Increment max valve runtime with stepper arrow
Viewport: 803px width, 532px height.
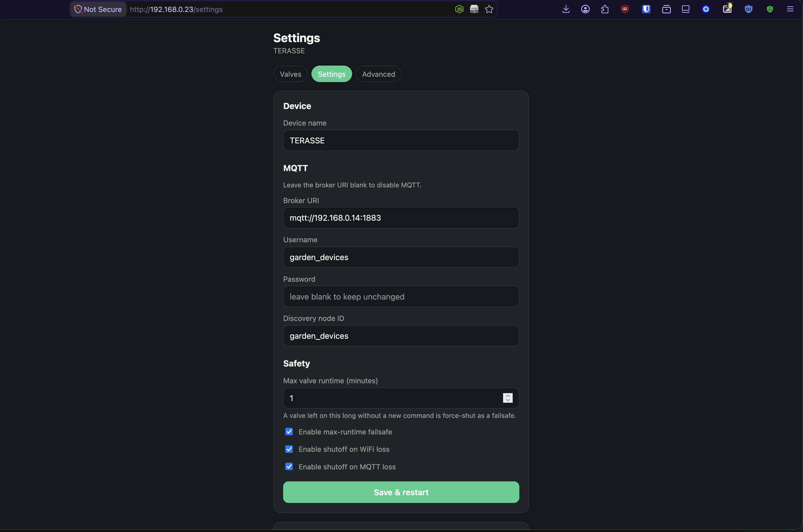(508, 396)
